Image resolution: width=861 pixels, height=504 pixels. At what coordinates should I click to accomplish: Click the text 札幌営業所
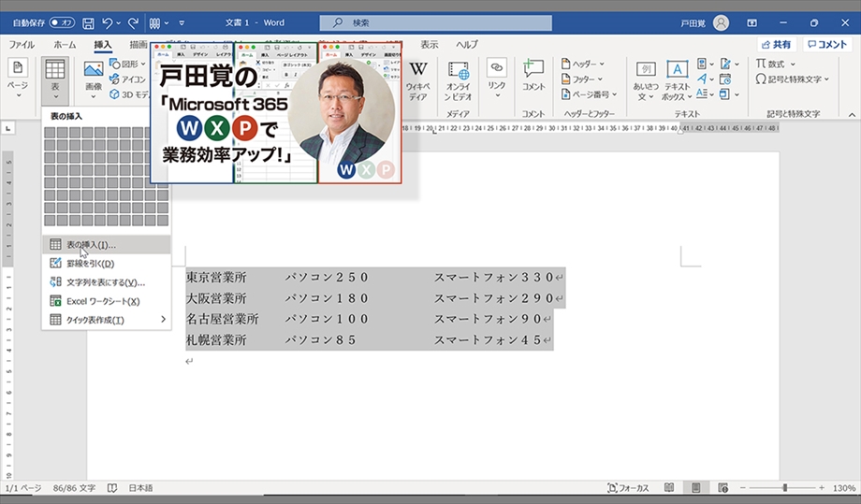pyautogui.click(x=216, y=340)
